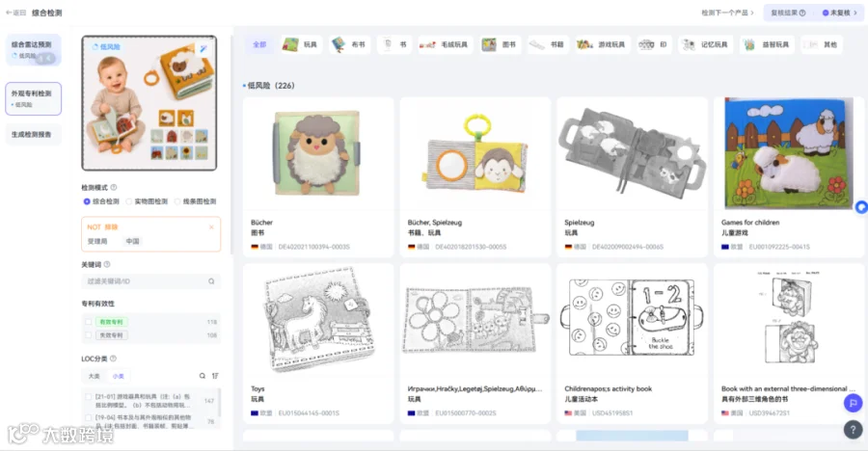
Task: Open the blue chat bubble at right edge
Action: click(861, 207)
